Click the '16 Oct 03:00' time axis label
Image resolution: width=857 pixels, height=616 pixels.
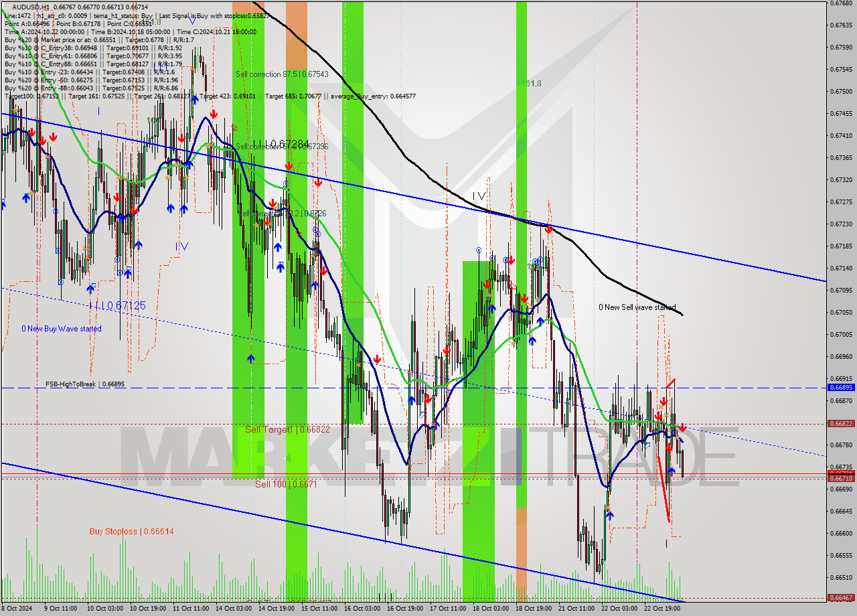coord(362,609)
